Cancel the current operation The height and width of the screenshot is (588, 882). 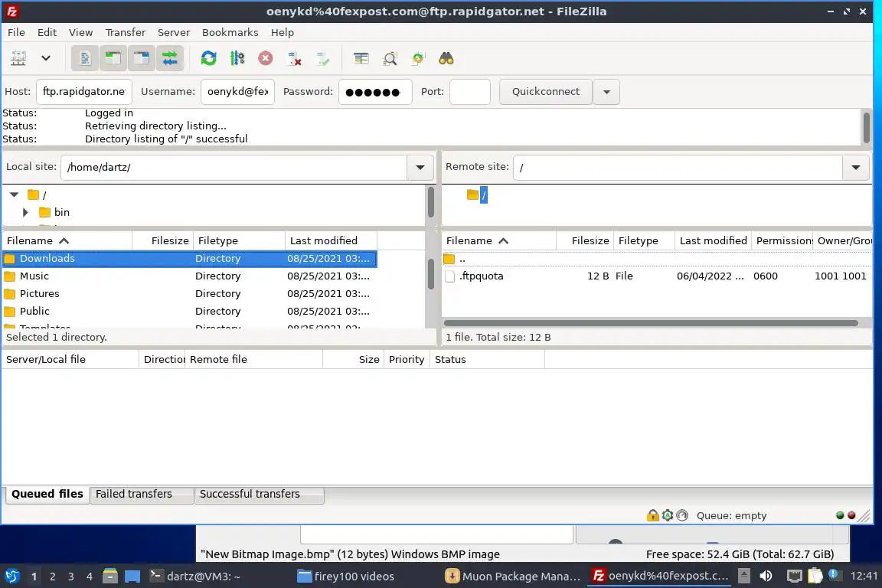coord(266,58)
